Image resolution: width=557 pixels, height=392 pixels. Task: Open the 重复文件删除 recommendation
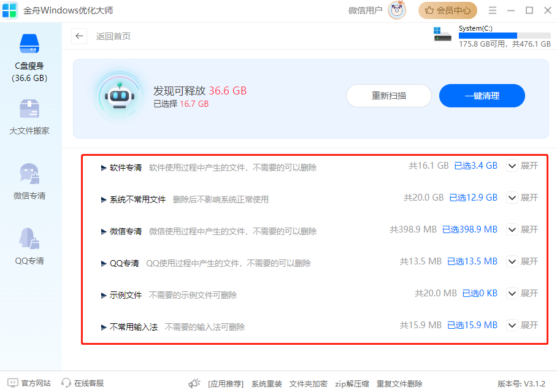[x=399, y=384]
